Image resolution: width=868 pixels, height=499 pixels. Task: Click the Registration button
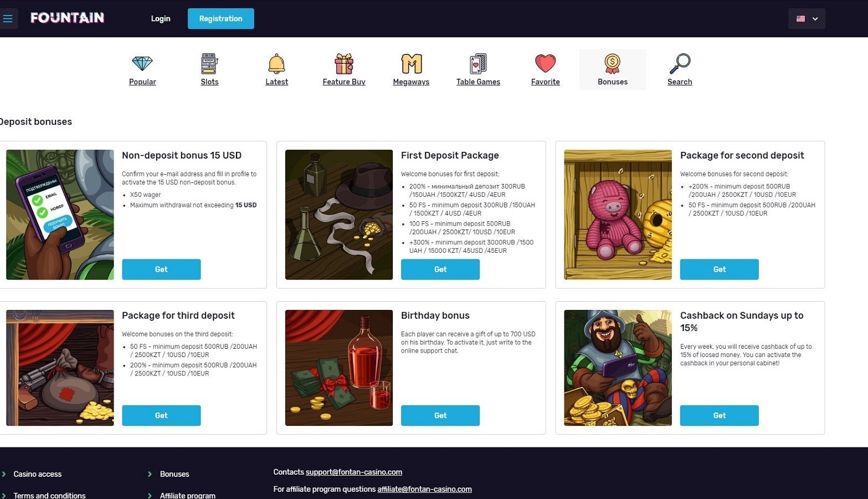tap(220, 18)
